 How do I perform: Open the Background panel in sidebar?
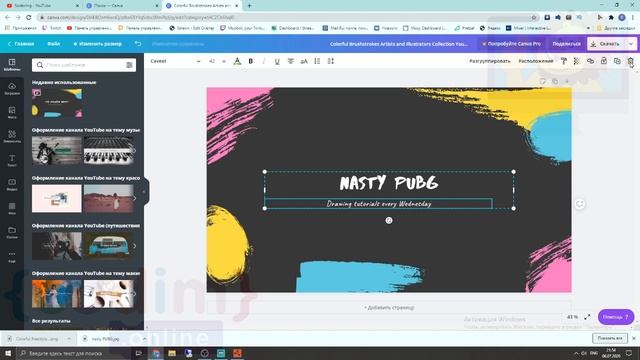(12, 208)
